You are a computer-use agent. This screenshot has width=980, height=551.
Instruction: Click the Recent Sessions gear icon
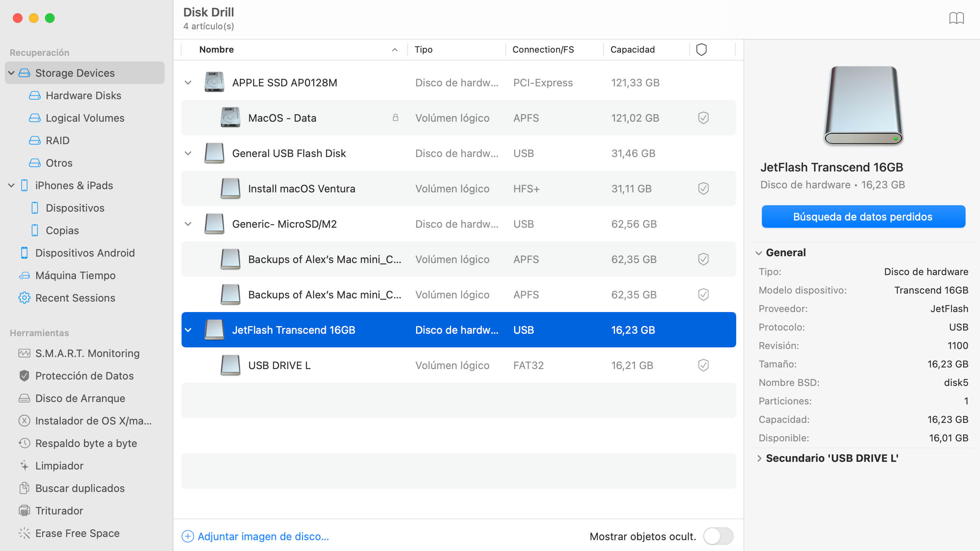pos(24,298)
